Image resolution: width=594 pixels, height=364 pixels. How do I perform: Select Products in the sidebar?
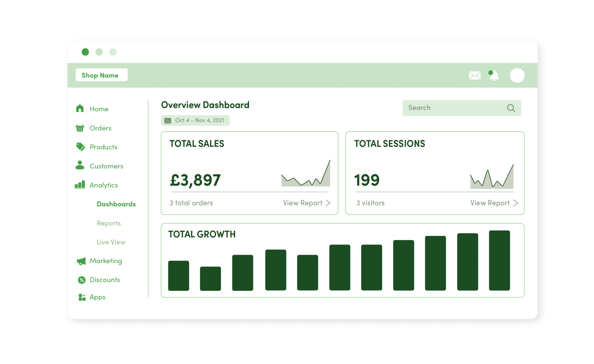tap(104, 147)
